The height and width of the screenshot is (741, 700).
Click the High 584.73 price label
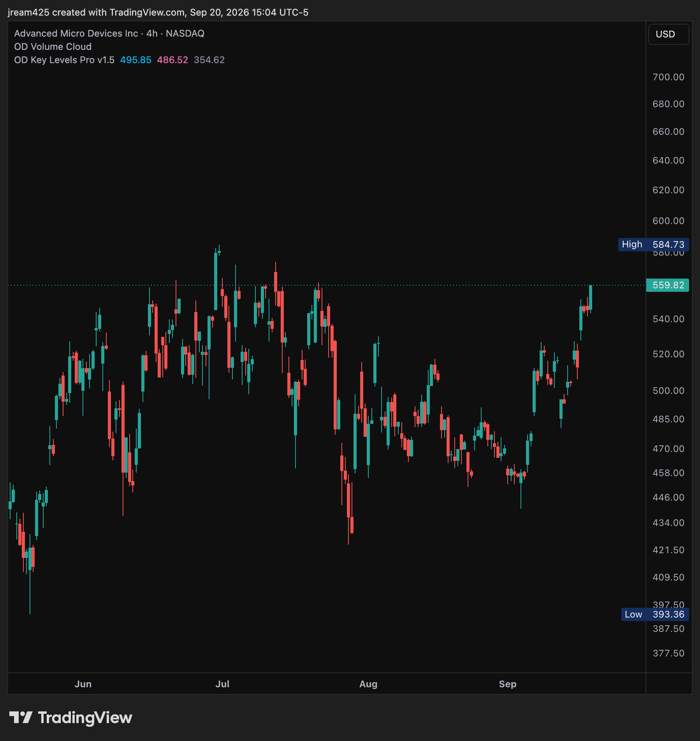654,245
